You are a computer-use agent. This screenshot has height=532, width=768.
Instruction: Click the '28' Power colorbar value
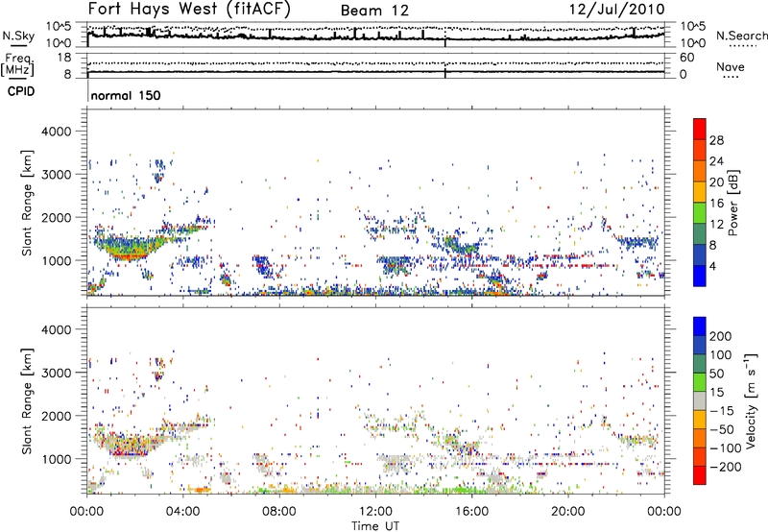716,140
